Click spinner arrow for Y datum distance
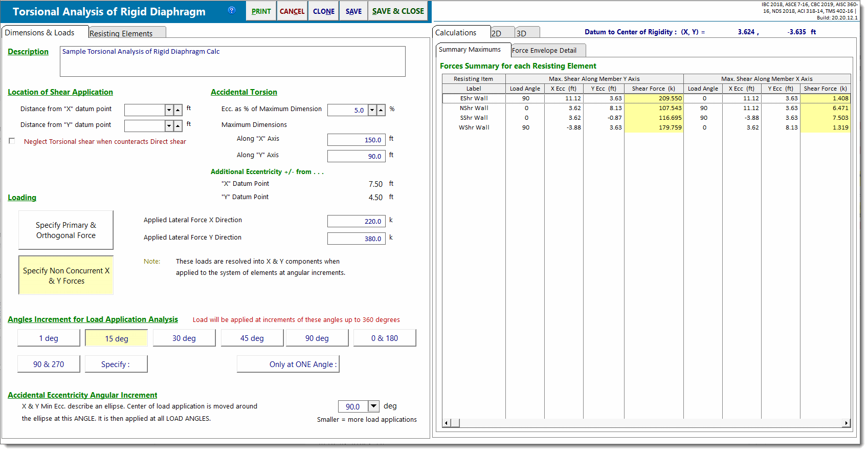868x452 pixels. tap(178, 125)
